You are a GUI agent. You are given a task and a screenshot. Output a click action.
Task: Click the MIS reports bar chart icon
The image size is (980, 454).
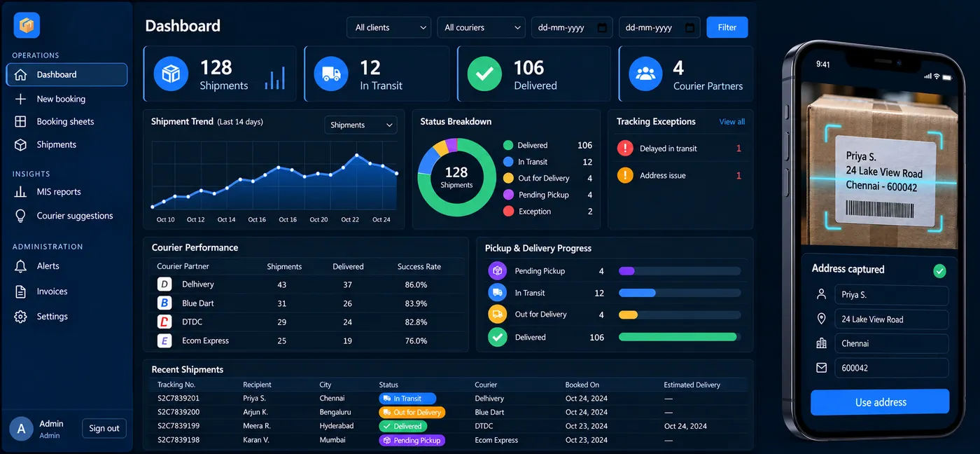pyautogui.click(x=20, y=192)
